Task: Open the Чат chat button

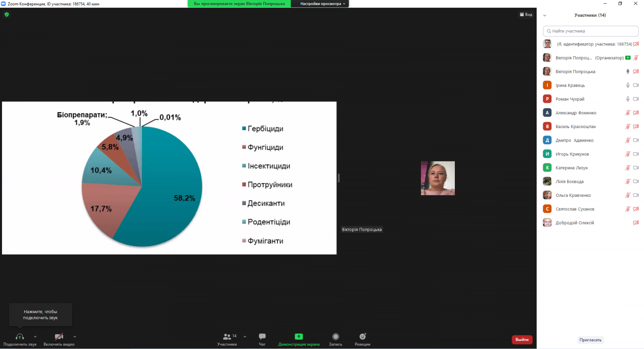Action: [x=262, y=339]
